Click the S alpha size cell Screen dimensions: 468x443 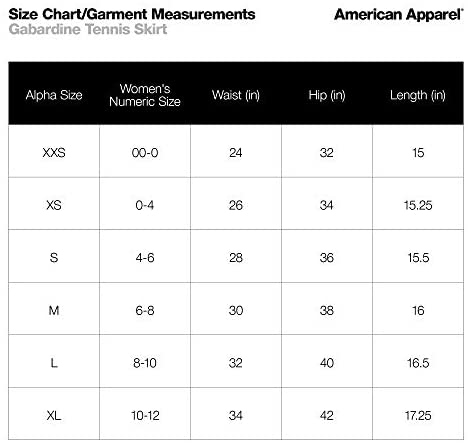54,258
